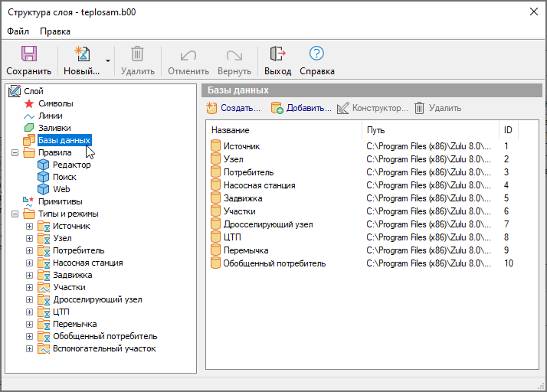Click the Exit (Выход) door icon

point(277,54)
